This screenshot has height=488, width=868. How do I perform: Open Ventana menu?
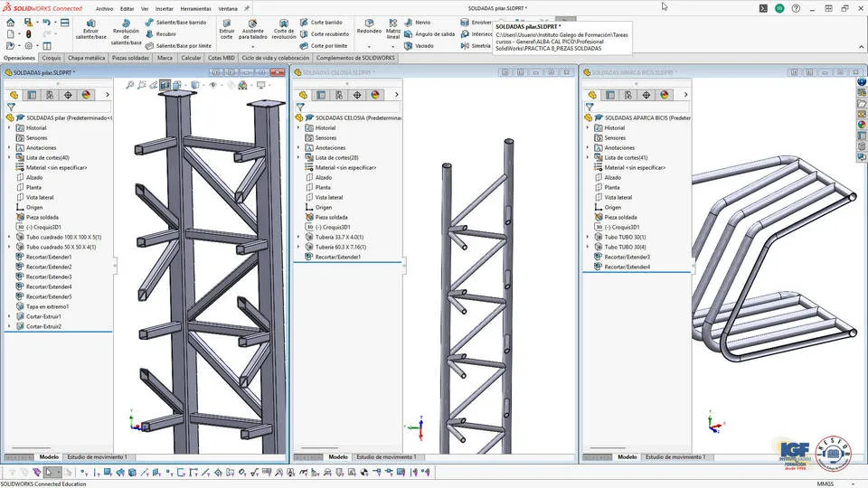point(228,9)
